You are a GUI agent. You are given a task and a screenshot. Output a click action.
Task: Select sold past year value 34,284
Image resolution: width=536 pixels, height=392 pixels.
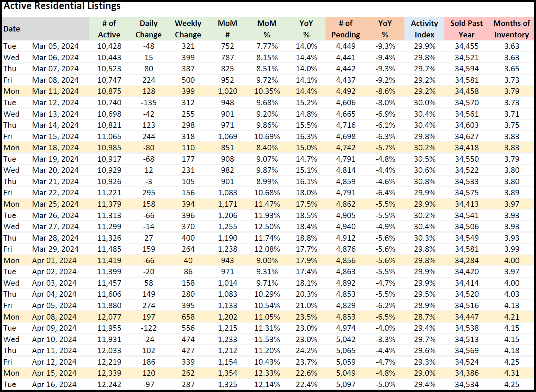click(467, 260)
